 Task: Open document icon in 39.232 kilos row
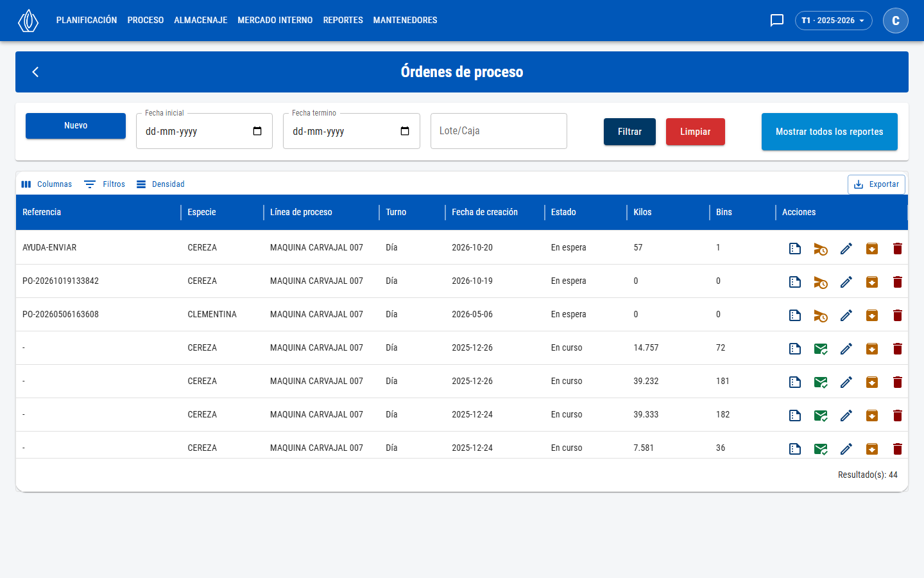(x=795, y=382)
